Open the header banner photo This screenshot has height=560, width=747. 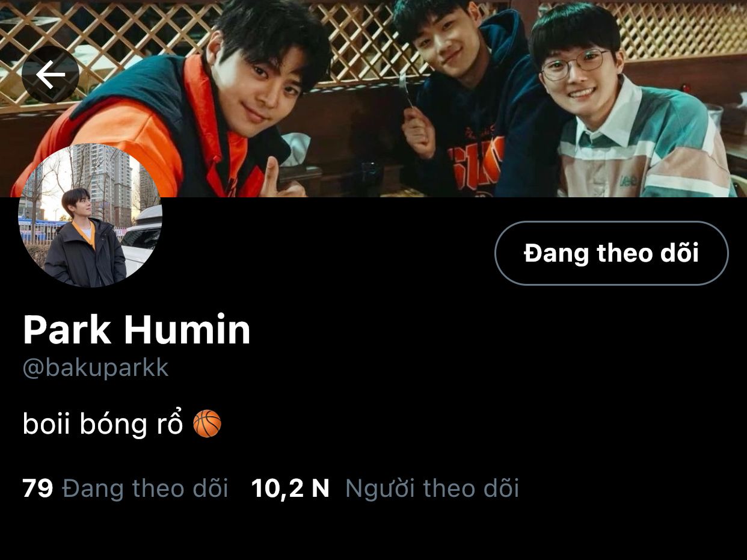373,98
